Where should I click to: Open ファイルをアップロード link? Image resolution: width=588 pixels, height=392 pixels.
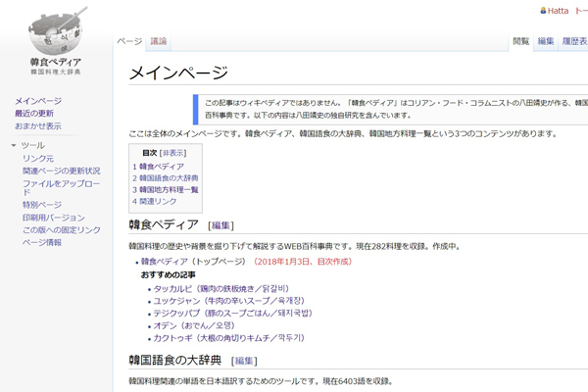[x=61, y=182]
